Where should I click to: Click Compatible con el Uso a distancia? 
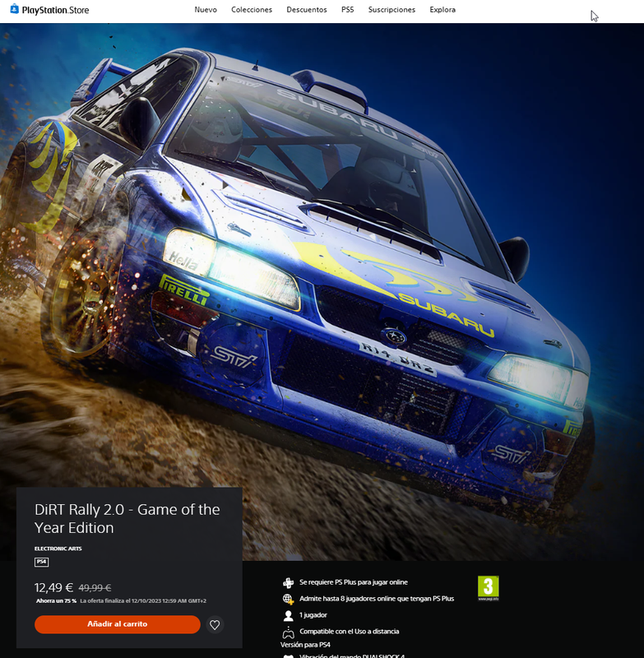[x=349, y=632]
